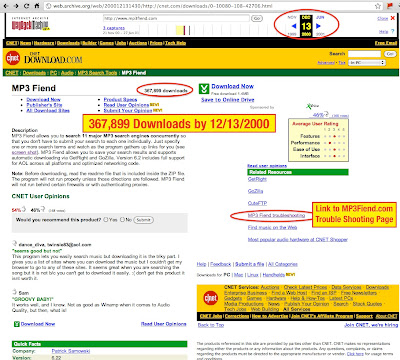Screen dimensions: 400x360
Task: Click Patrick Samowski company link
Action: point(71,351)
